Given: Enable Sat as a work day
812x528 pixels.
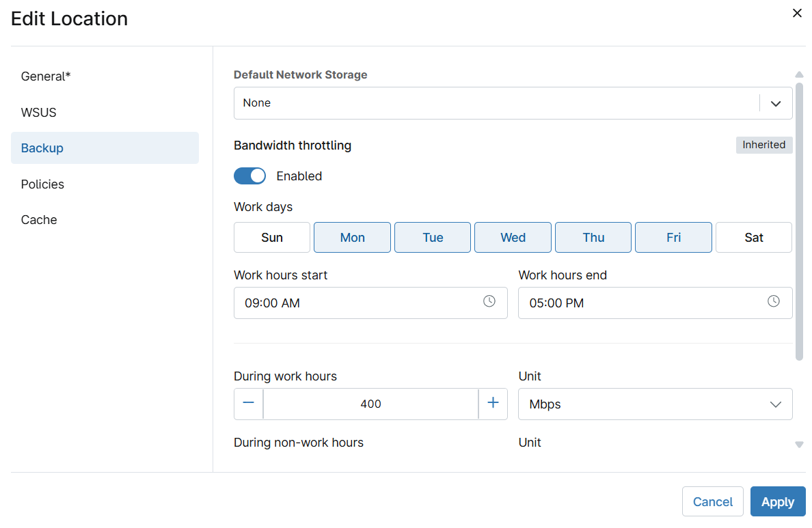Looking at the screenshot, I should (754, 238).
